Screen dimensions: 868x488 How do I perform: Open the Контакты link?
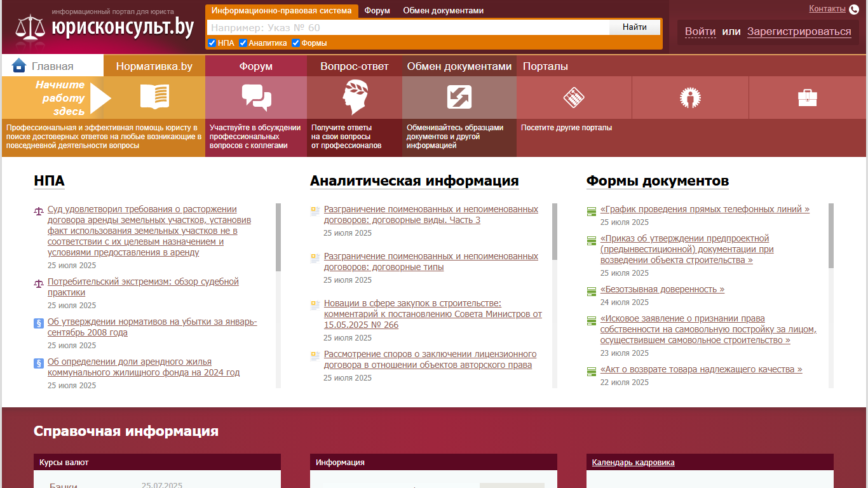(827, 9)
